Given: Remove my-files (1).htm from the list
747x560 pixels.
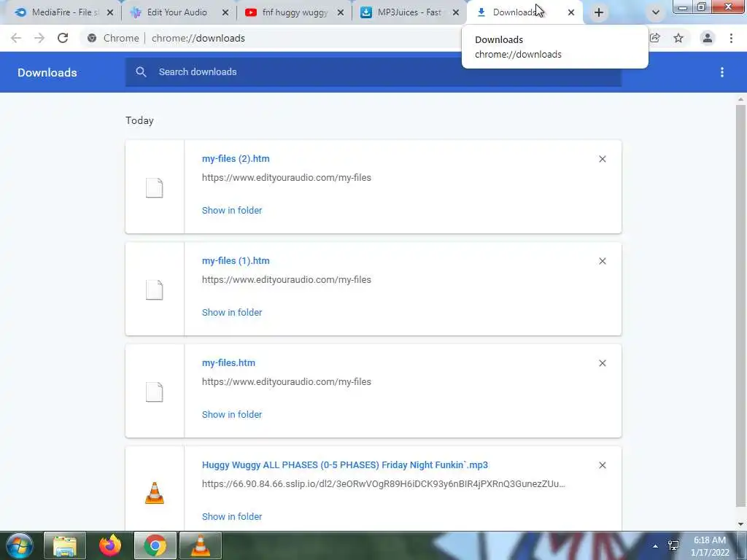Looking at the screenshot, I should (x=602, y=261).
